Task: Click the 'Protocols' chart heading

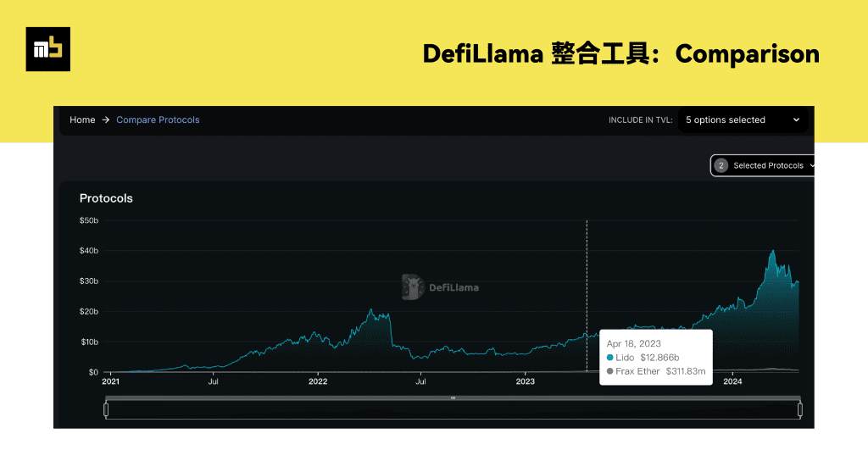Action: point(106,198)
